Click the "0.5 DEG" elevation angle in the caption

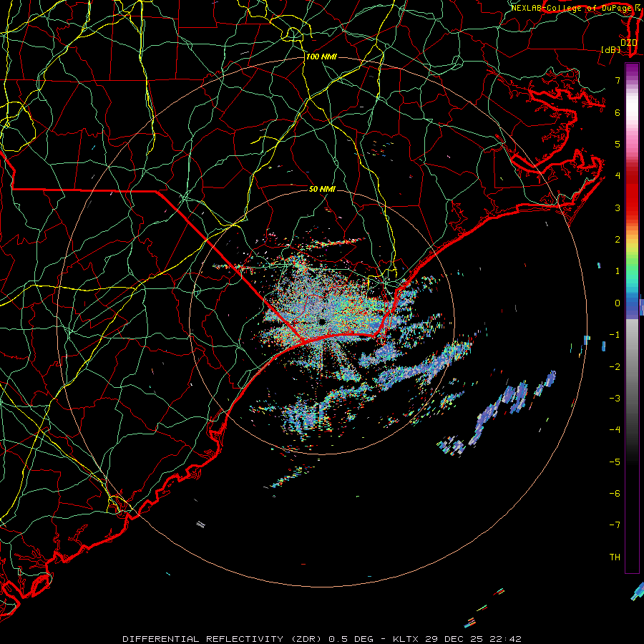(x=351, y=639)
